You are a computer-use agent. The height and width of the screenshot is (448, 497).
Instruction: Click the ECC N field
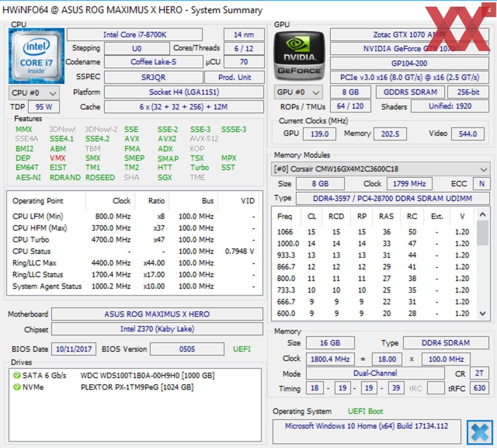pos(481,183)
